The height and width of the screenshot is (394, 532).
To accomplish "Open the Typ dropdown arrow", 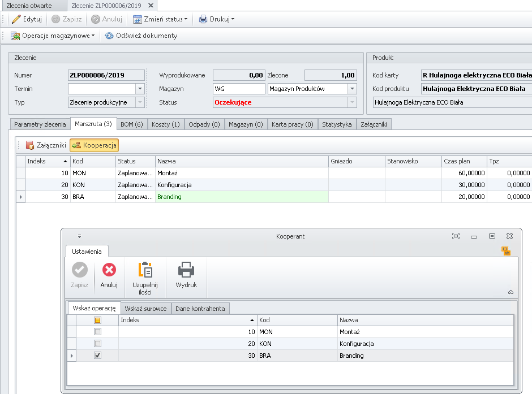I will (140, 102).
